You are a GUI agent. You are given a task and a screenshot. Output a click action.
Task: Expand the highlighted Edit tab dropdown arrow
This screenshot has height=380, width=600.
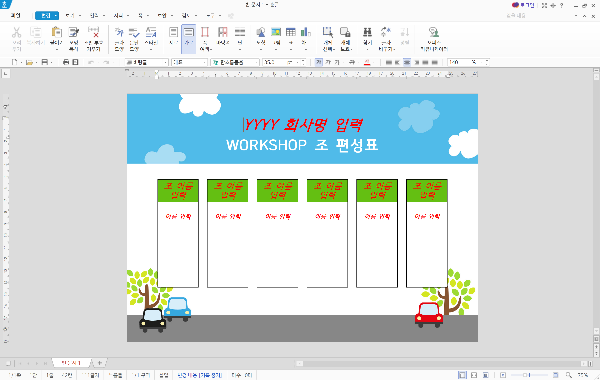[56, 16]
